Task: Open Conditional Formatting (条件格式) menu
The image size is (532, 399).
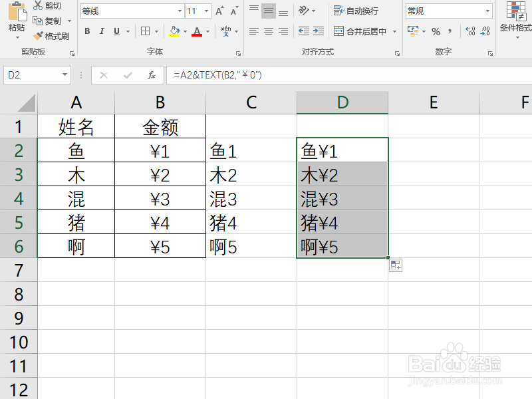Action: [x=516, y=20]
